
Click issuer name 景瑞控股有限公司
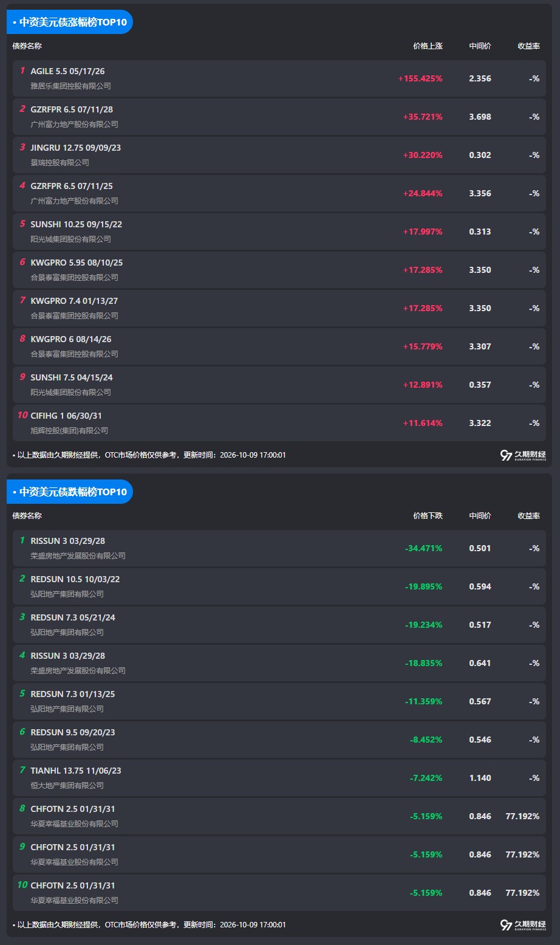coord(60,163)
